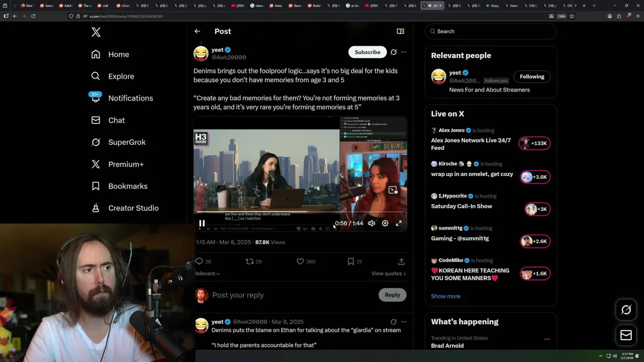Click the X Search field
The height and width of the screenshot is (362, 644).
tap(491, 31)
